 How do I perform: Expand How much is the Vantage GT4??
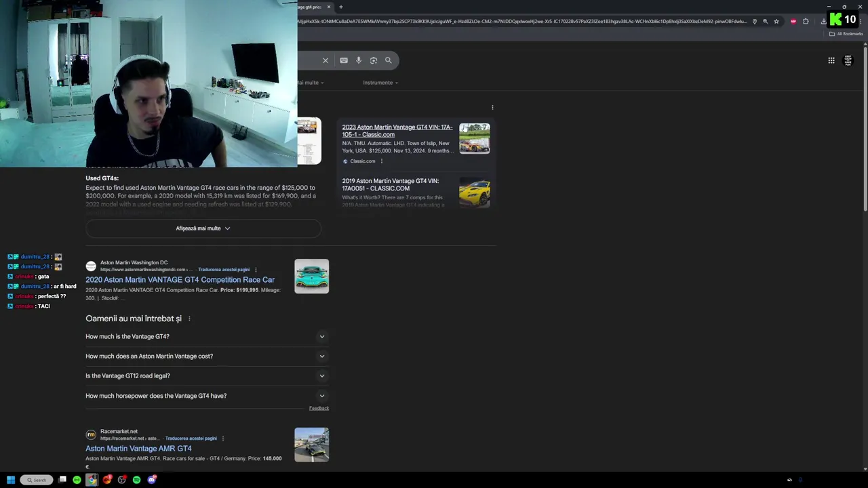coord(205,336)
